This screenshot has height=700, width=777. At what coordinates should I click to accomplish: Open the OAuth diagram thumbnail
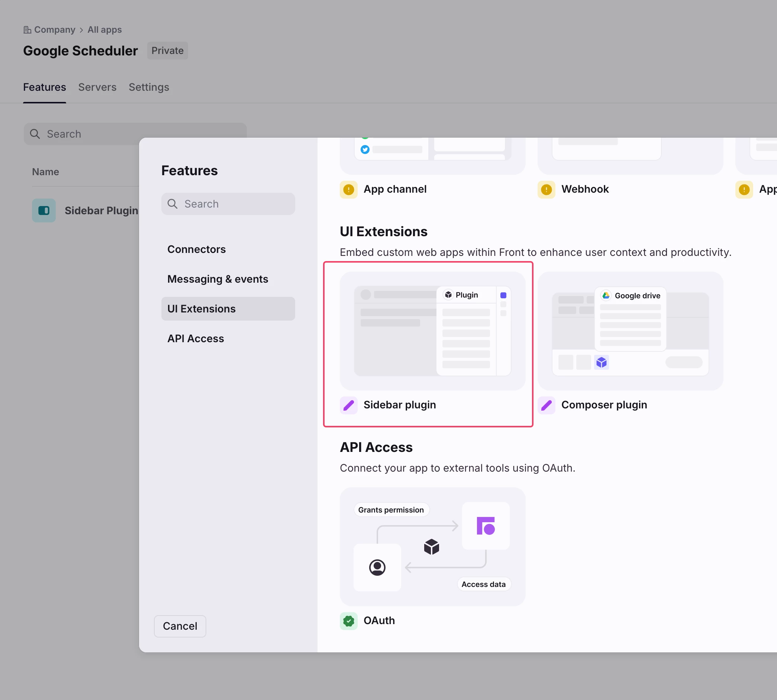(432, 546)
